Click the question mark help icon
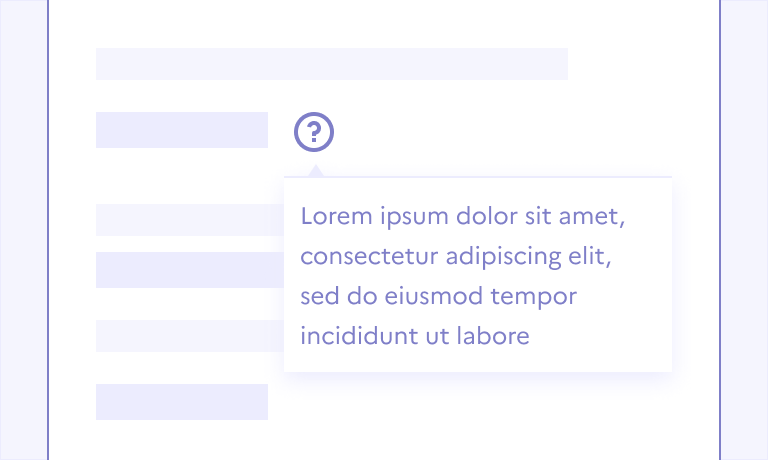768x460 pixels. pyautogui.click(x=314, y=131)
